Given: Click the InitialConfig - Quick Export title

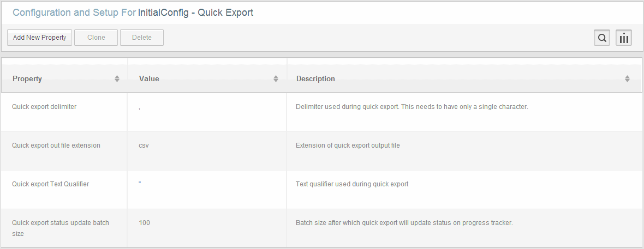Looking at the screenshot, I should tap(195, 13).
